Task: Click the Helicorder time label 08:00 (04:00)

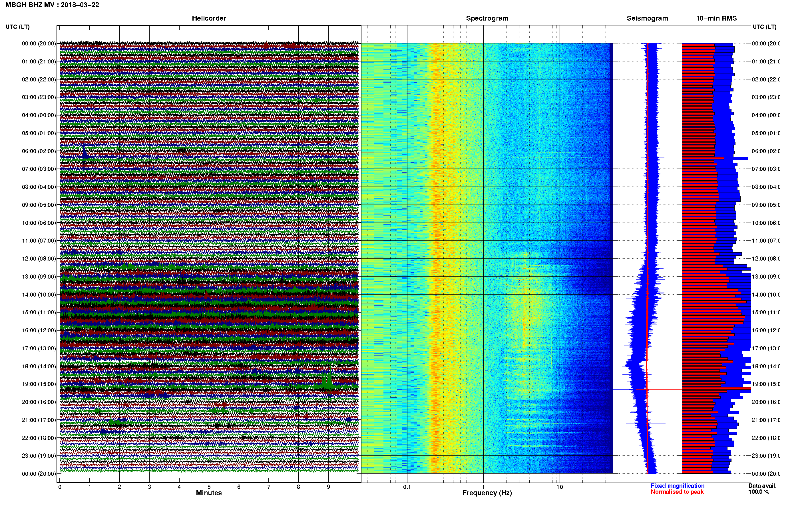Action: coord(39,187)
